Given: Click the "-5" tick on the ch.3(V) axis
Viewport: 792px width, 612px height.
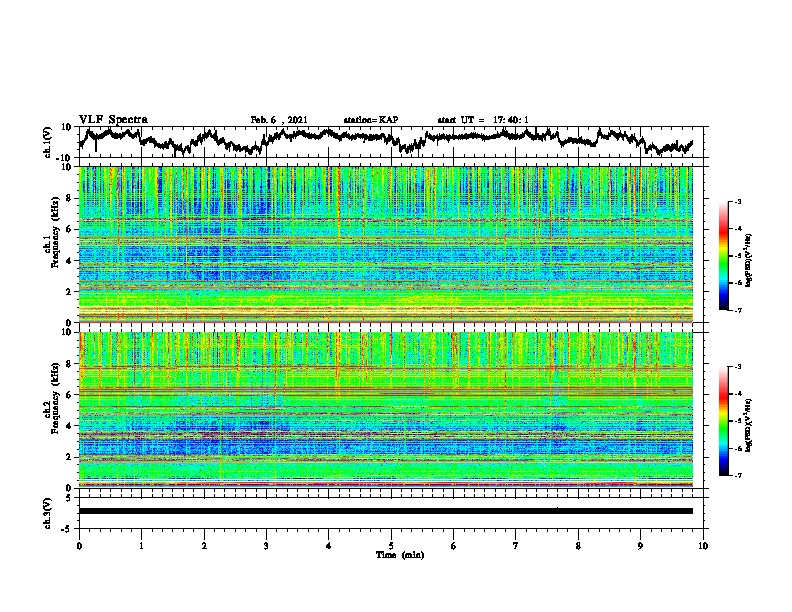Looking at the screenshot, I should 68,529.
